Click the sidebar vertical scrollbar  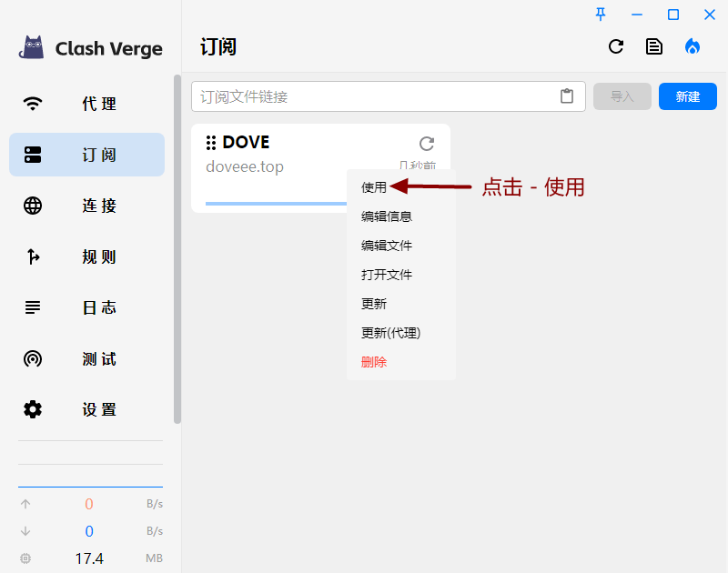point(177,248)
